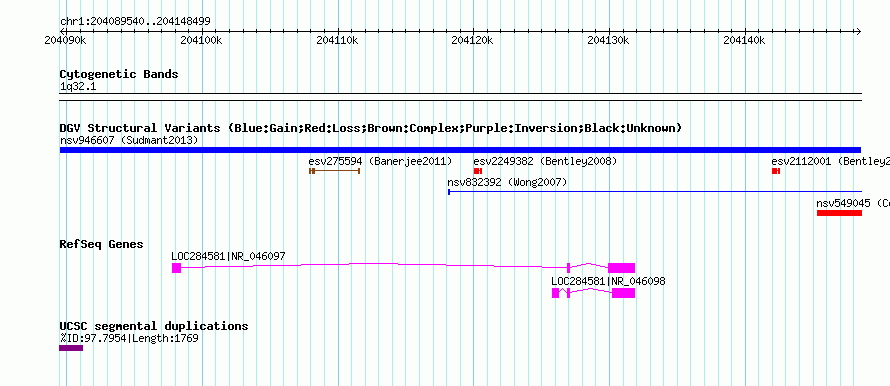Open the esv275594 (Banerjee2011) label
The width and height of the screenshot is (890, 386).
(380, 161)
